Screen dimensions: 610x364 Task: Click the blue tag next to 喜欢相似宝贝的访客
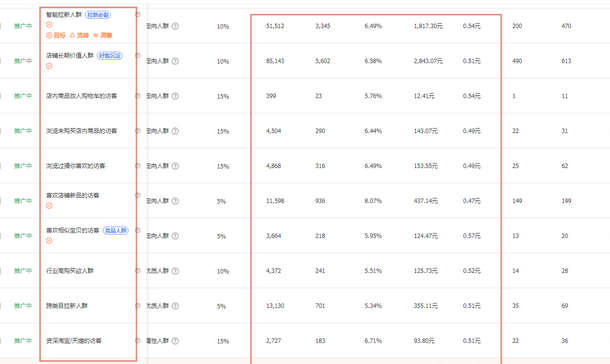click(x=116, y=231)
